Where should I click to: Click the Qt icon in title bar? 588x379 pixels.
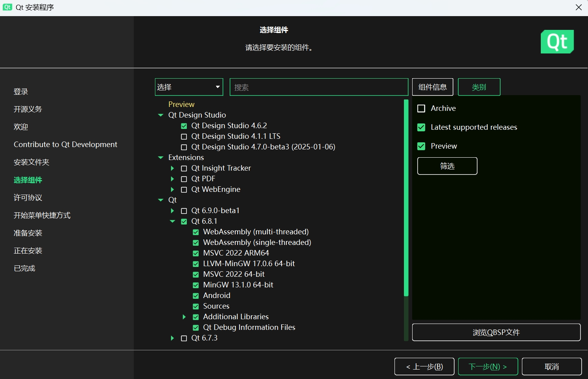coord(7,7)
